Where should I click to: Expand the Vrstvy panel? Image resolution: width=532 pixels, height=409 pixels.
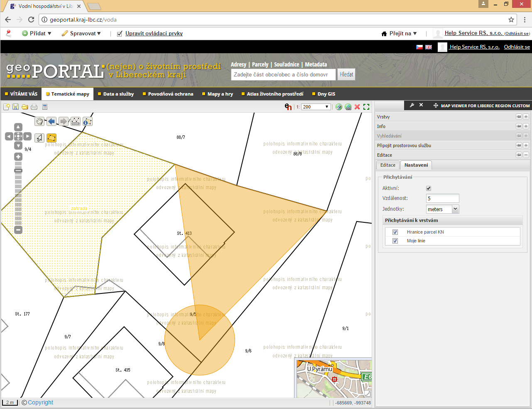[x=526, y=117]
